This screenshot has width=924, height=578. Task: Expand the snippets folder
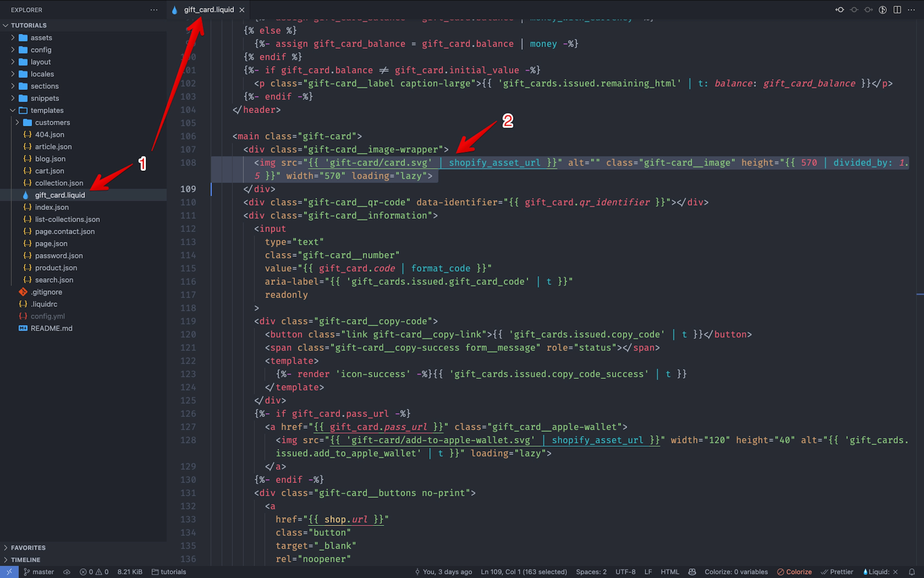pos(83,98)
